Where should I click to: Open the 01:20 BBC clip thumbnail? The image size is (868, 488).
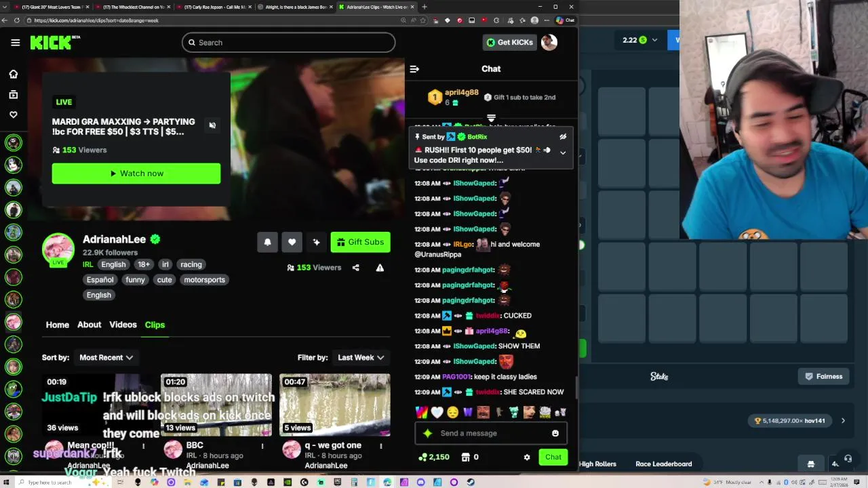click(x=216, y=405)
